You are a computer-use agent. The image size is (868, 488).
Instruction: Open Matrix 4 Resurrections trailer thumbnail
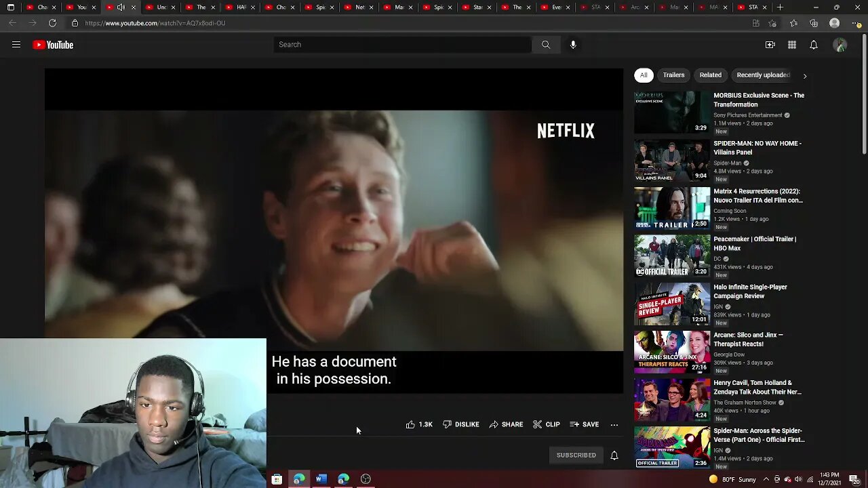[x=672, y=208]
